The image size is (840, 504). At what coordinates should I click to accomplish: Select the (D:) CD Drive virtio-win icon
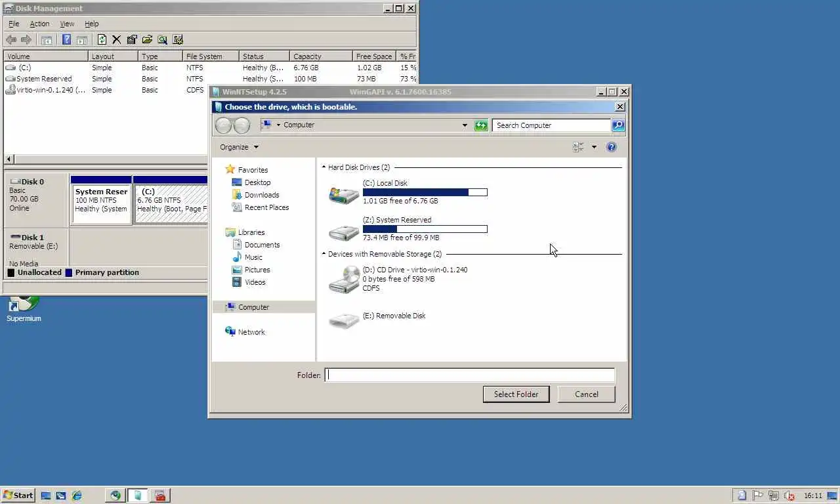coord(344,279)
